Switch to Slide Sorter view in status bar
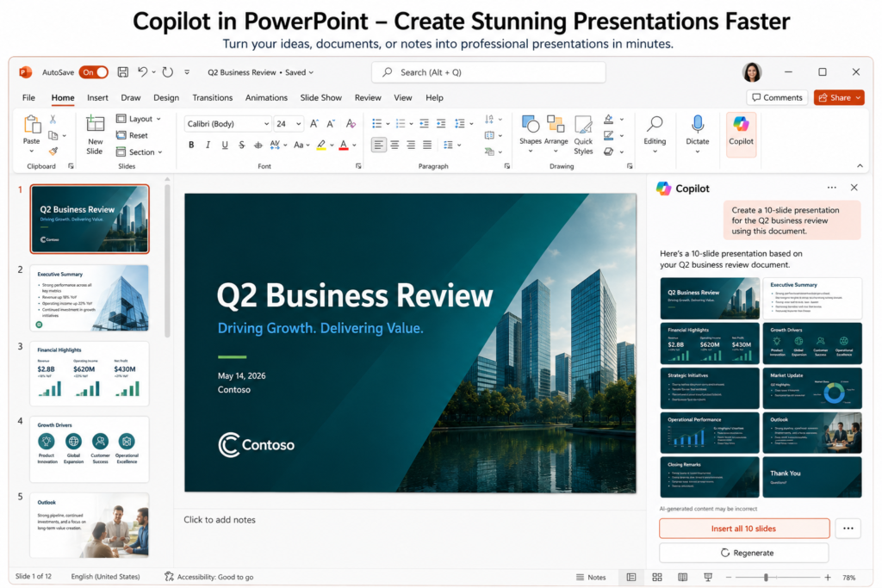Viewport: 882px width, 588px height. point(657,578)
